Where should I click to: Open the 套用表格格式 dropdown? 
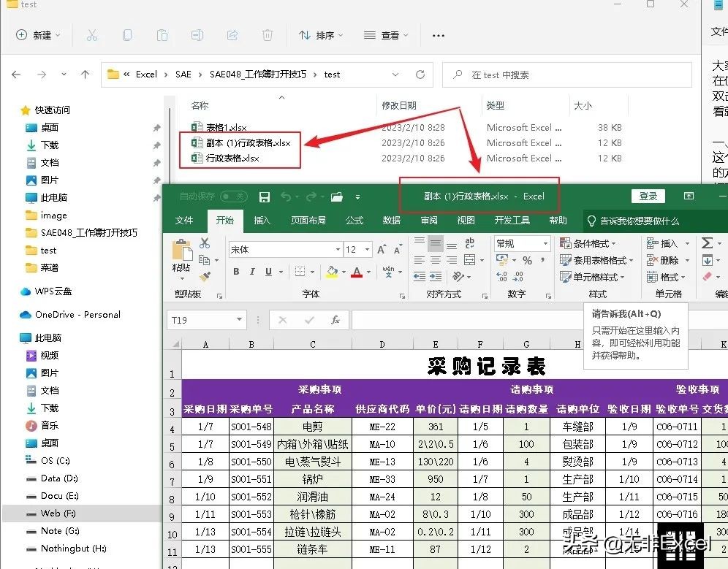pyautogui.click(x=597, y=260)
